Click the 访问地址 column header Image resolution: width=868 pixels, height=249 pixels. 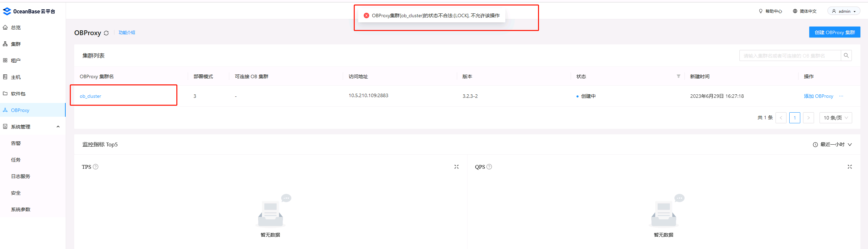point(358,76)
